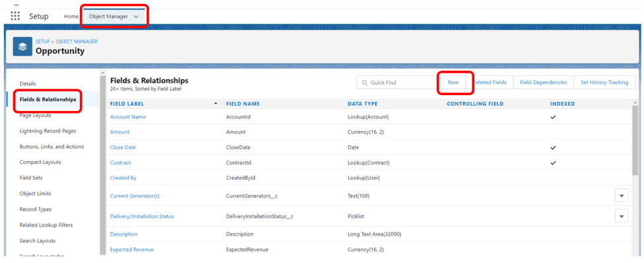Viewport: 644px width, 263px height.
Task: Open Search Layouts in the sidebar
Action: tap(38, 241)
